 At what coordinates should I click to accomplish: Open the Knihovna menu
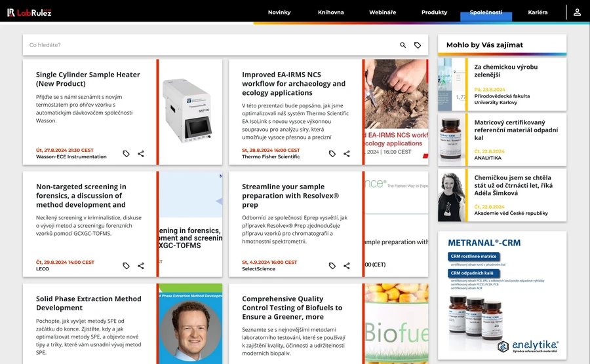tap(331, 12)
